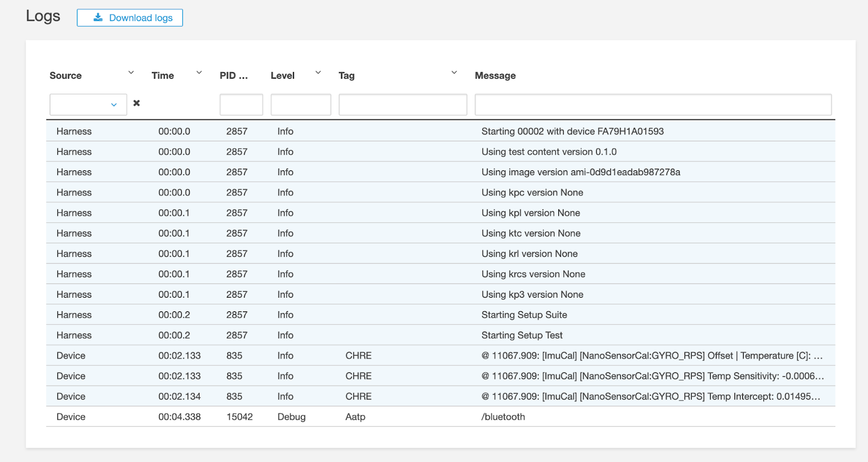The width and height of the screenshot is (868, 462).
Task: Click the Device source in the /bluetooth row
Action: pos(71,417)
